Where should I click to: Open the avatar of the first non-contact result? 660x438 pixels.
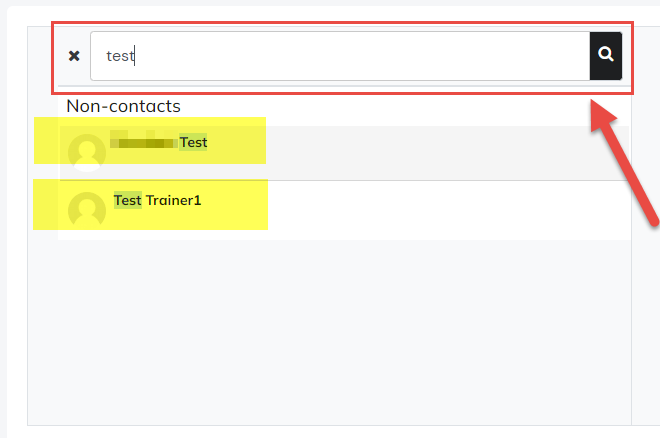tap(87, 153)
